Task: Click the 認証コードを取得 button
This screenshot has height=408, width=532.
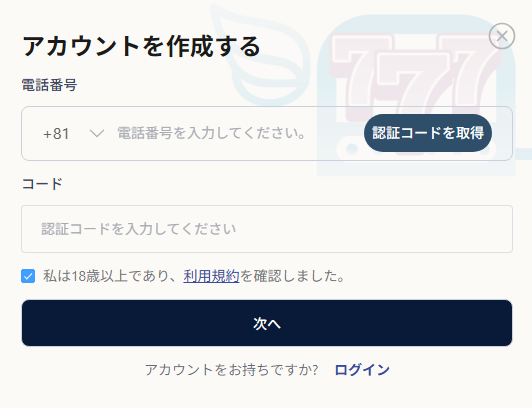Action: (x=428, y=133)
